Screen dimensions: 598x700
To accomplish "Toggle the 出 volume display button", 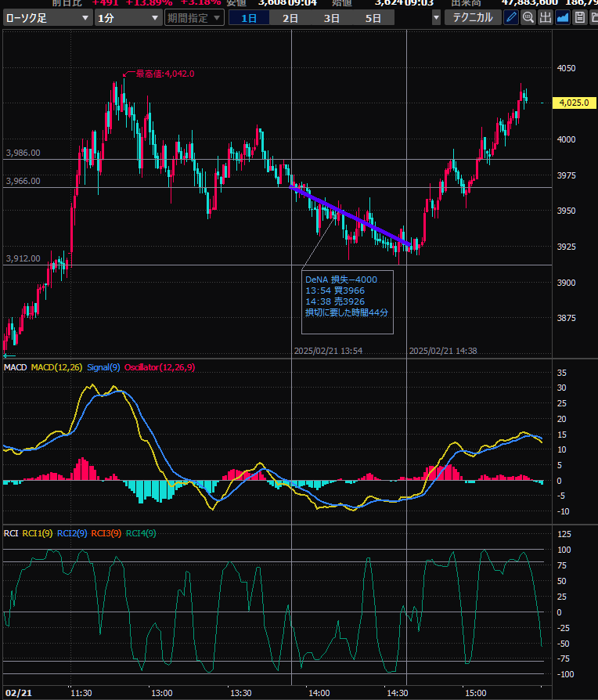I will [546, 17].
